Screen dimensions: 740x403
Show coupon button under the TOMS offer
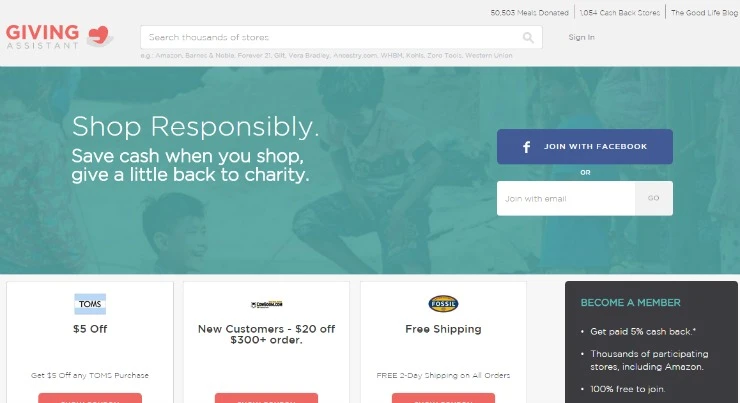click(90, 398)
